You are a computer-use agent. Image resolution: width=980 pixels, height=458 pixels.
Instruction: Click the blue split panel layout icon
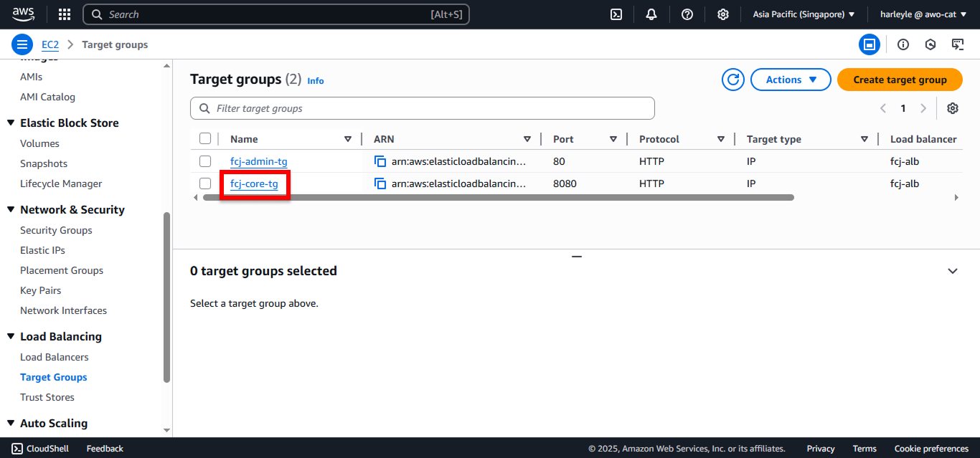coord(870,44)
